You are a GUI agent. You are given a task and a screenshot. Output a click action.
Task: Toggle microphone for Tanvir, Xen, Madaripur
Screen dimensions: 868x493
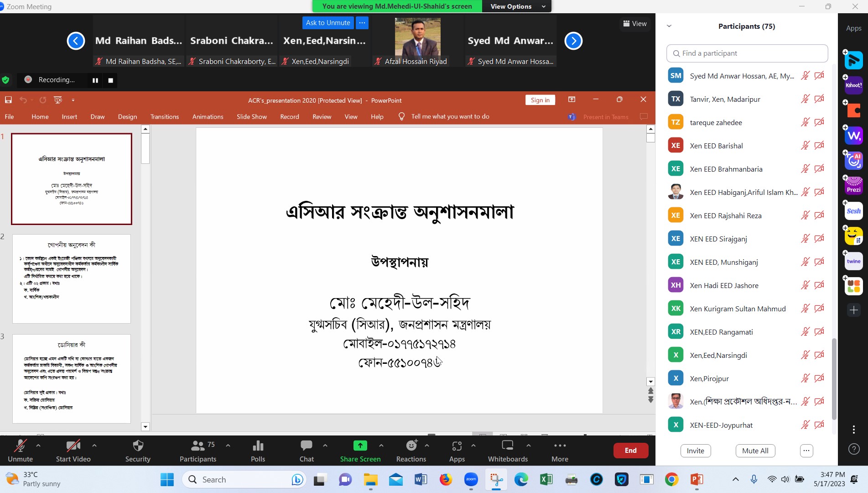tap(805, 99)
